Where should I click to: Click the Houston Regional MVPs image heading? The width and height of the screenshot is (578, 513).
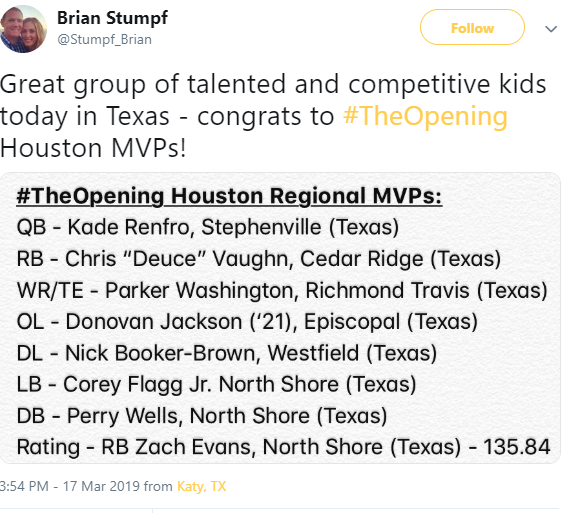(x=229, y=196)
